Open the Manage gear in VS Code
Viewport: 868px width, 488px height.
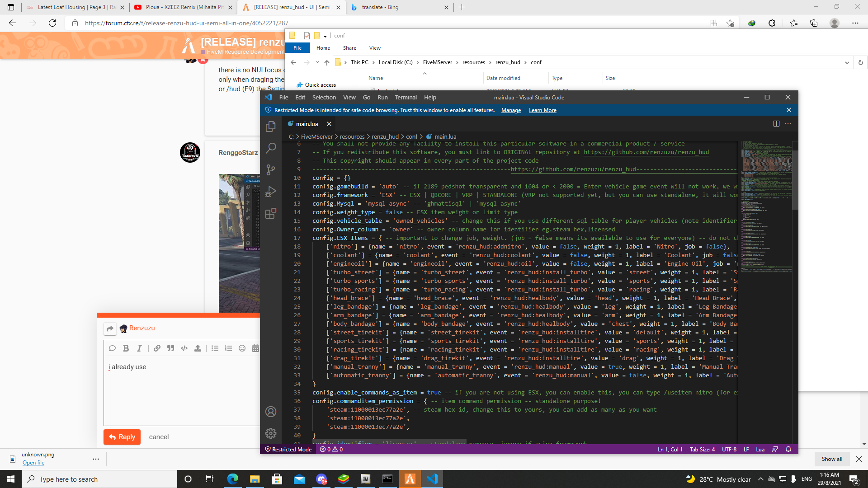click(x=271, y=433)
